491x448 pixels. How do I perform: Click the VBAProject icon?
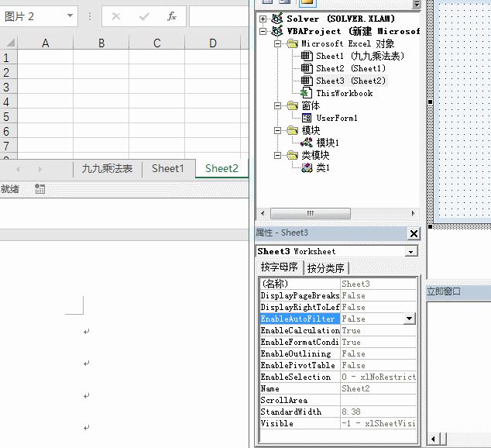coord(276,31)
